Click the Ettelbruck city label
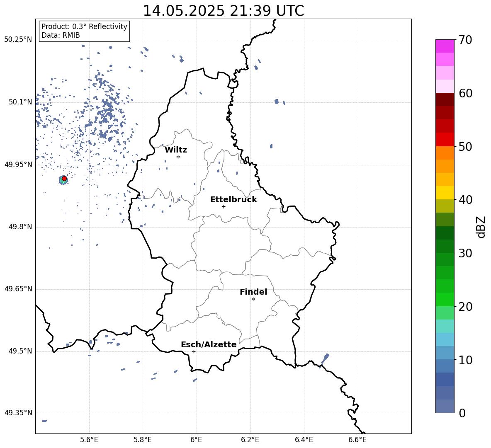491x448 pixels. [233, 199]
